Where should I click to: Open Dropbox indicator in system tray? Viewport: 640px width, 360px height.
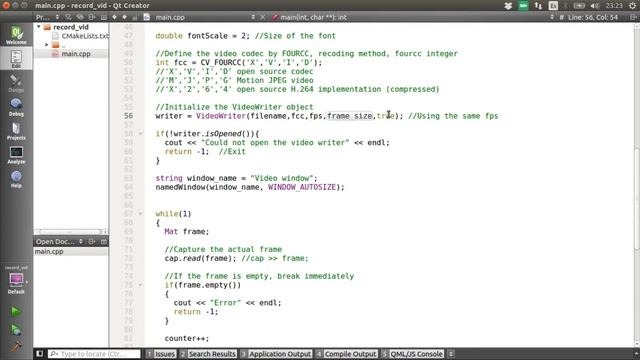tap(508, 6)
